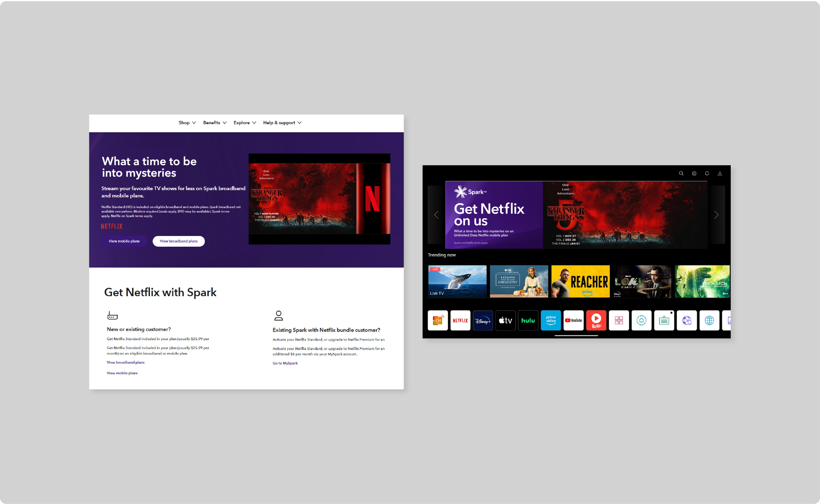
Task: Select the Lessons in Chemistry thumbnail
Action: 519,281
